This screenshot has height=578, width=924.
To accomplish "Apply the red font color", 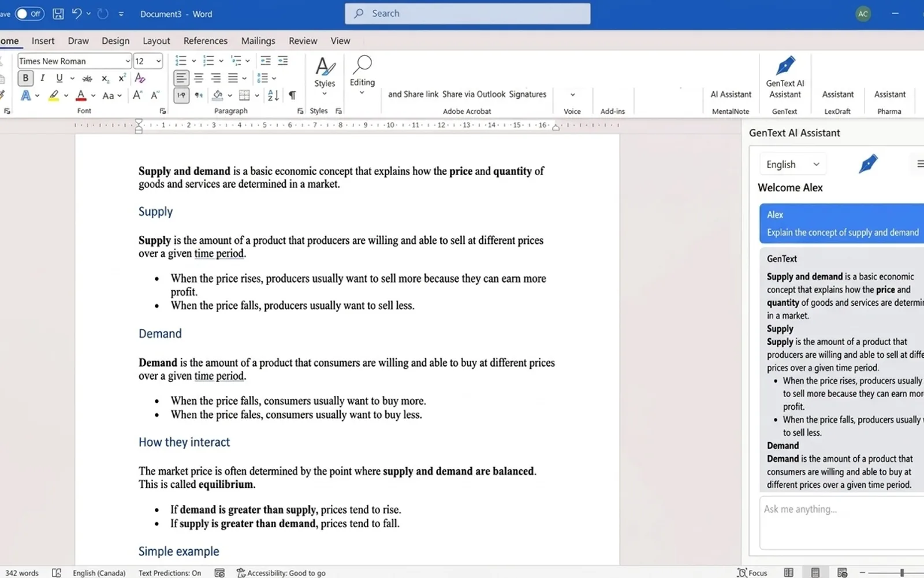I will coord(81,95).
